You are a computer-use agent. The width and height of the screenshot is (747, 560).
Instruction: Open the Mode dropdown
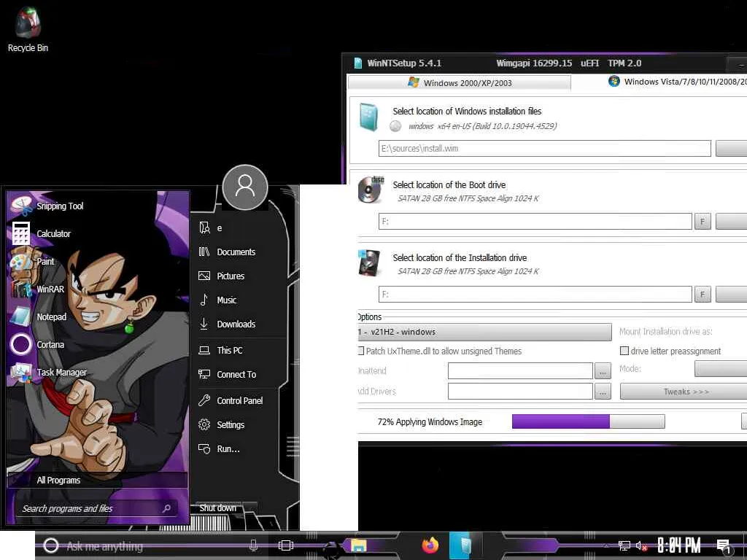pos(721,368)
